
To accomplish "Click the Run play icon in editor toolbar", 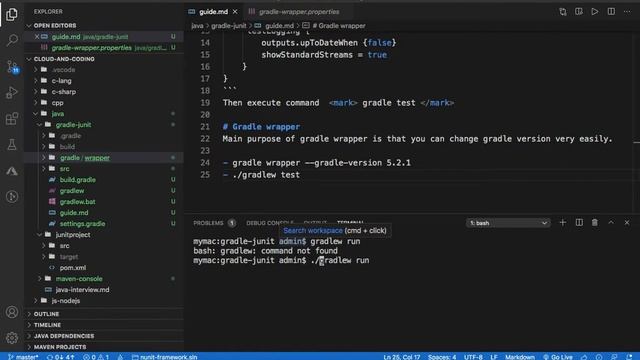I will (595, 11).
